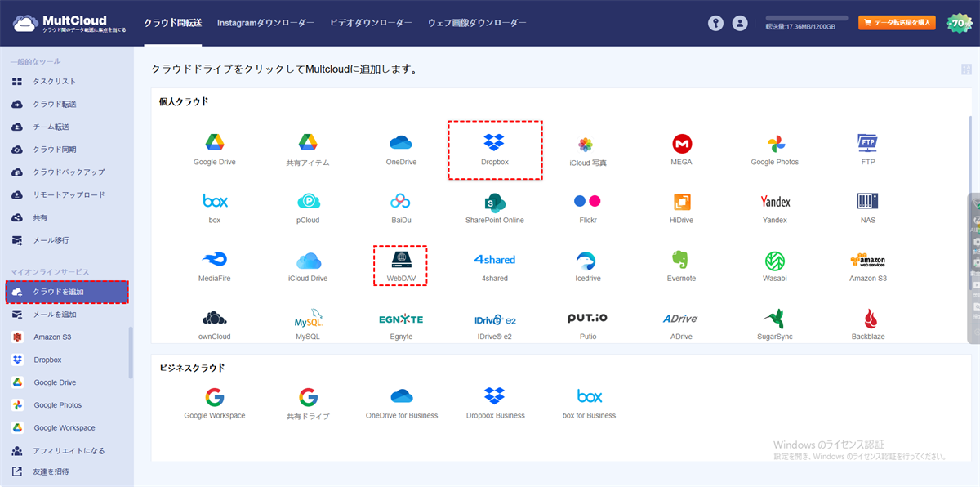Viewport: 980px width, 487px height.
Task: Open the user account profile icon
Action: (740, 23)
